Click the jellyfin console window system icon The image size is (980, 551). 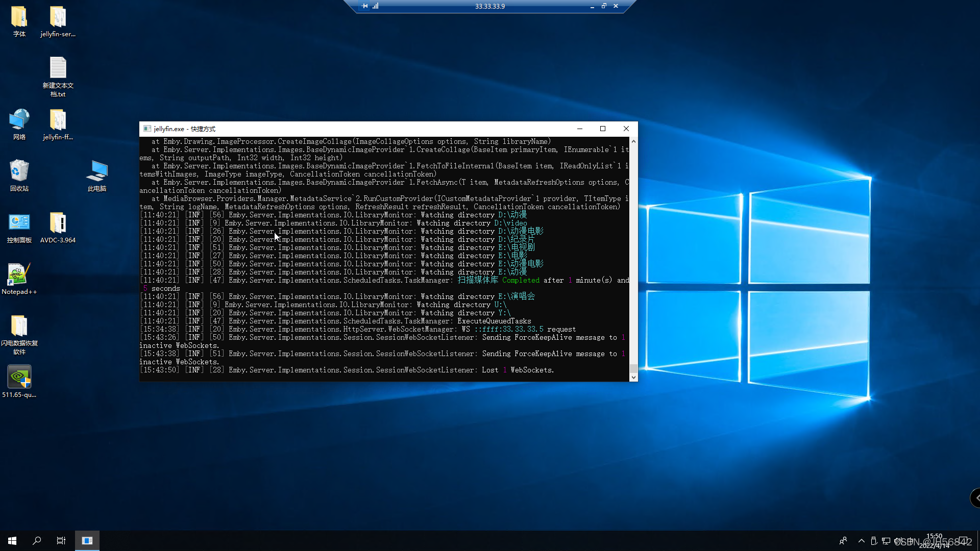147,129
